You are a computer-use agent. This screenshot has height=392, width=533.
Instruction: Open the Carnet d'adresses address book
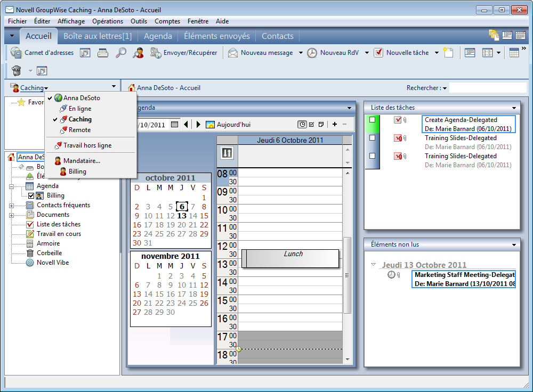tap(42, 53)
